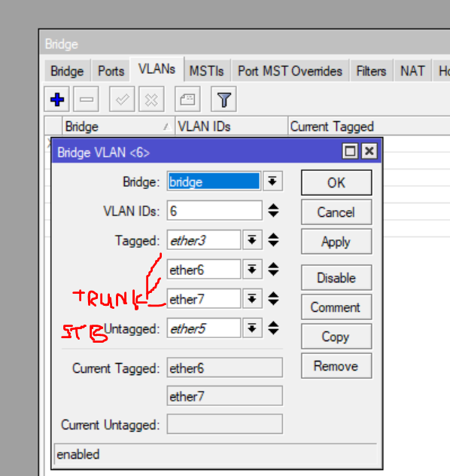Click the OK button
450x476 pixels.
click(x=336, y=183)
